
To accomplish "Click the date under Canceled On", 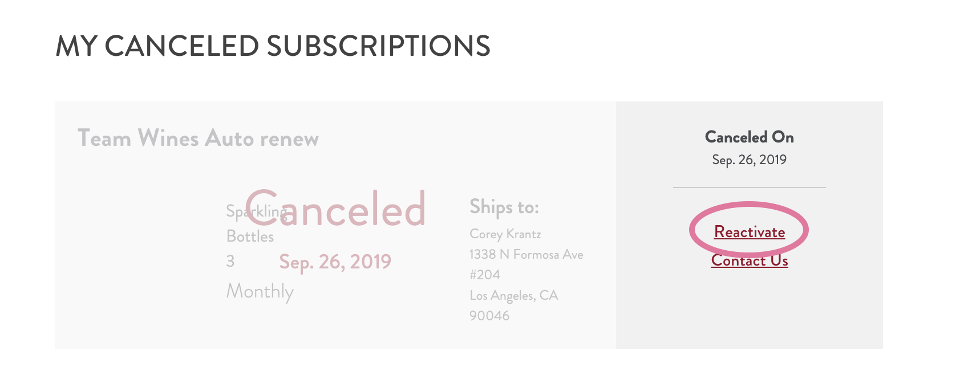I will tap(749, 160).
